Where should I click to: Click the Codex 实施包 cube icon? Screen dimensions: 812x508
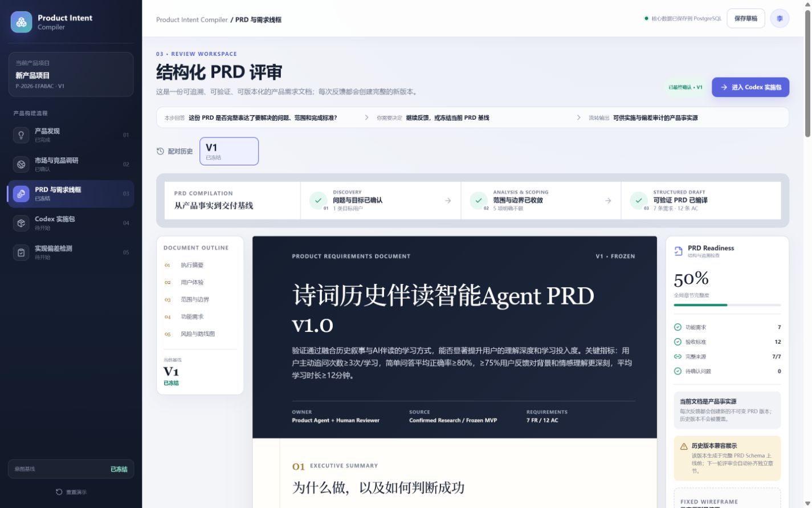coord(21,223)
